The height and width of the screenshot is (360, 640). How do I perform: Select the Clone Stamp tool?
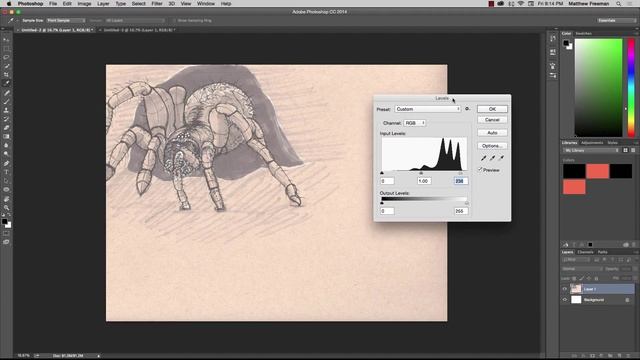tap(6, 110)
